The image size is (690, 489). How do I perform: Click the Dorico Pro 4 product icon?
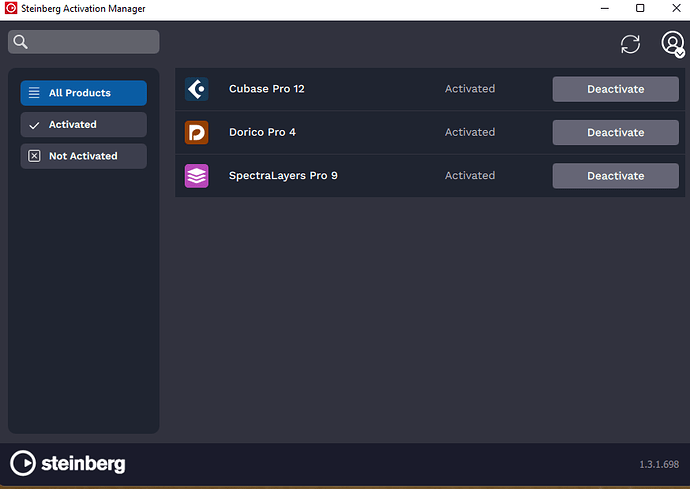[x=196, y=132]
